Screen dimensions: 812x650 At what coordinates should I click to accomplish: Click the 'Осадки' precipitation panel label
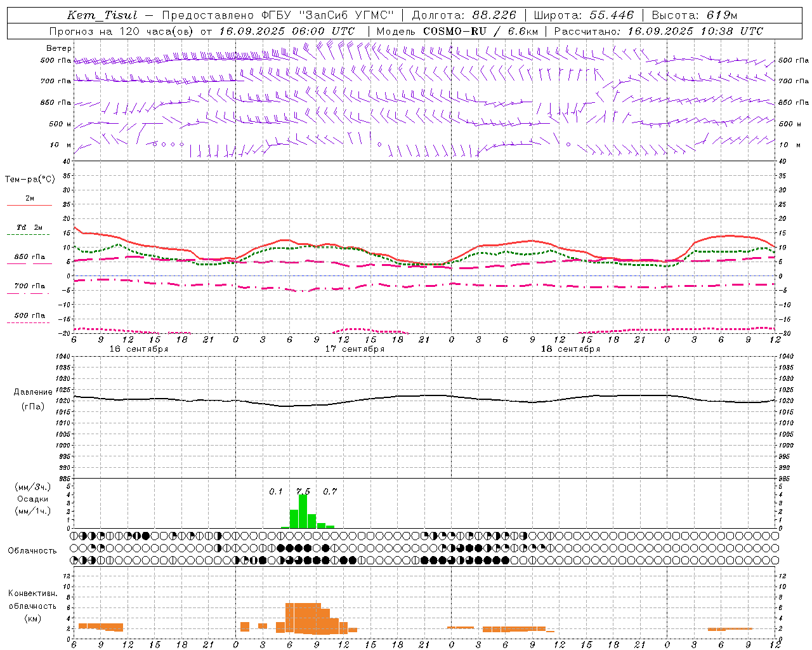pyautogui.click(x=33, y=499)
